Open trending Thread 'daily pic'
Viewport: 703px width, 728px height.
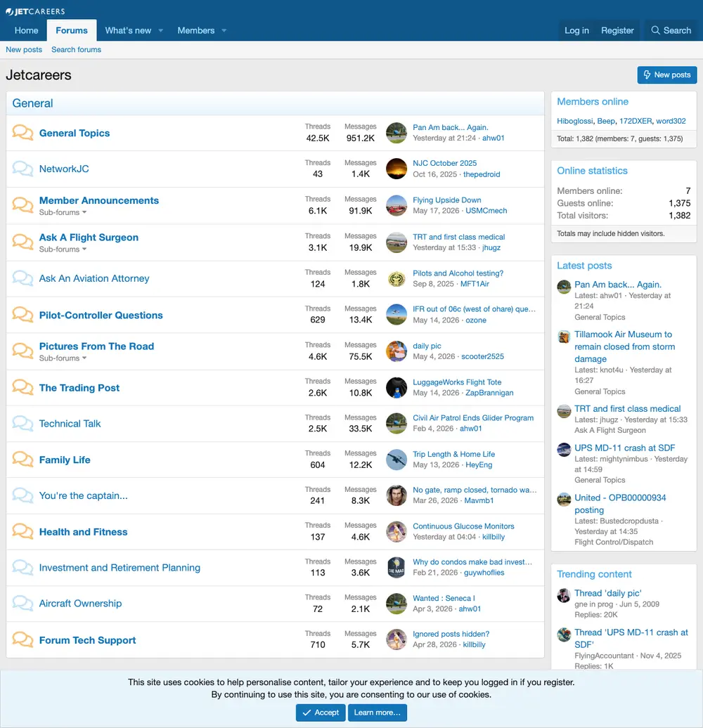pos(608,593)
